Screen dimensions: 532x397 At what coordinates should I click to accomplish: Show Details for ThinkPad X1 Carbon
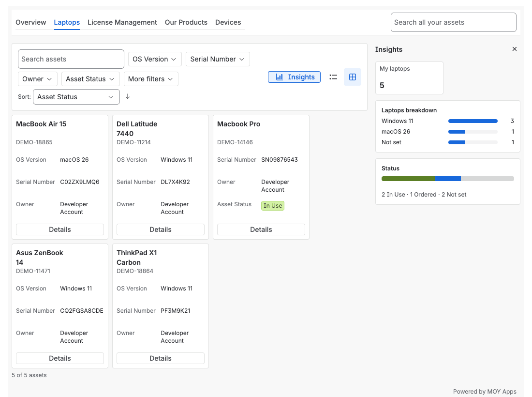coord(161,358)
